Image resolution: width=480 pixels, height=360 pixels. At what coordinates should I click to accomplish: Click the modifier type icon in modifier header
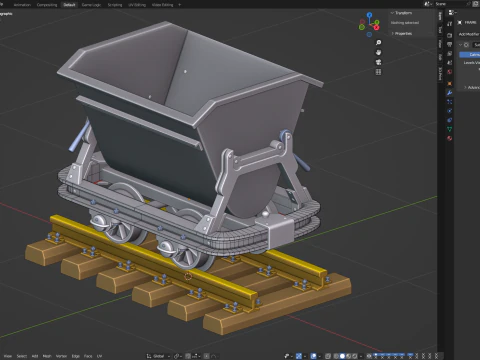[466, 45]
